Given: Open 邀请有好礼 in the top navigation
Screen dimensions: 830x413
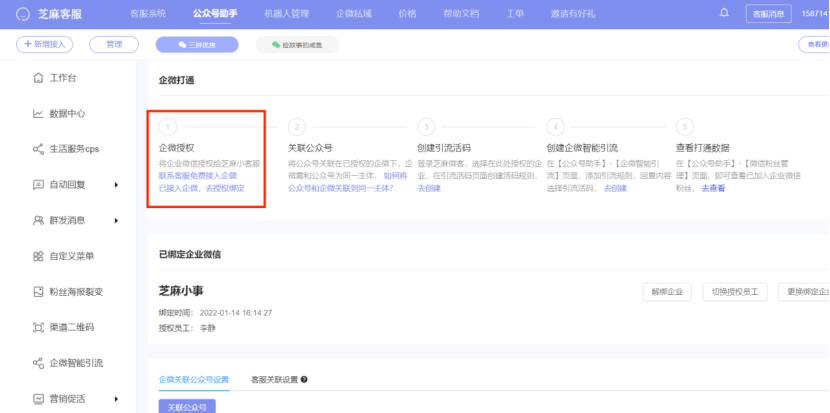Looking at the screenshot, I should 573,14.
